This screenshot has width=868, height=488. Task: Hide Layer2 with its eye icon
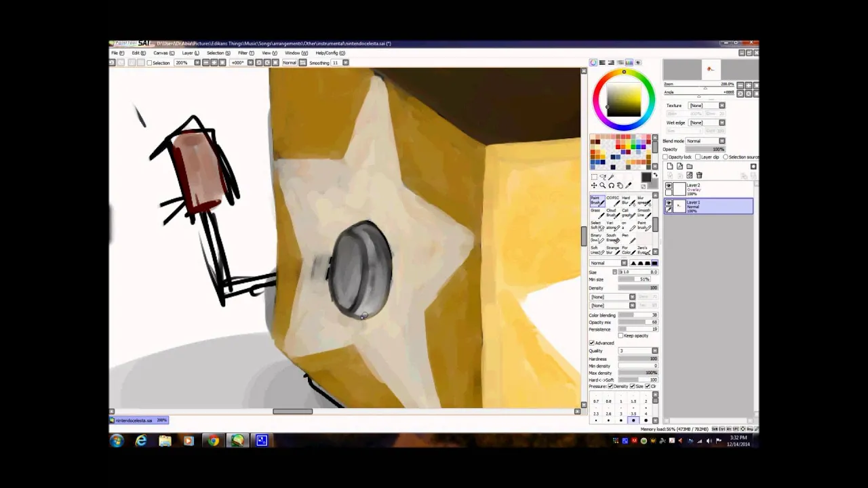[669, 185]
